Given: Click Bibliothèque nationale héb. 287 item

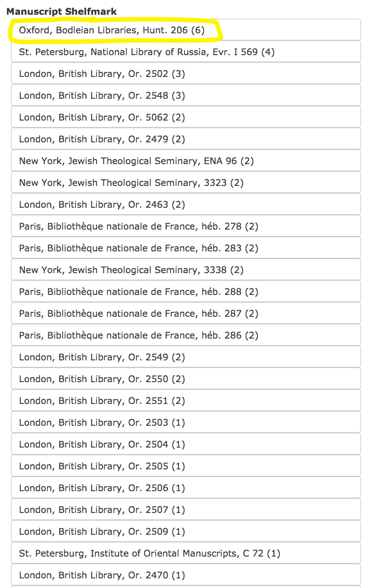Looking at the screenshot, I should (x=186, y=313).
